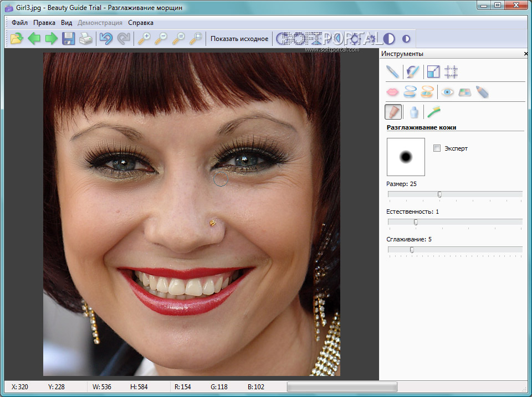Click the save floppy disk icon
532x397 pixels.
tap(68, 39)
